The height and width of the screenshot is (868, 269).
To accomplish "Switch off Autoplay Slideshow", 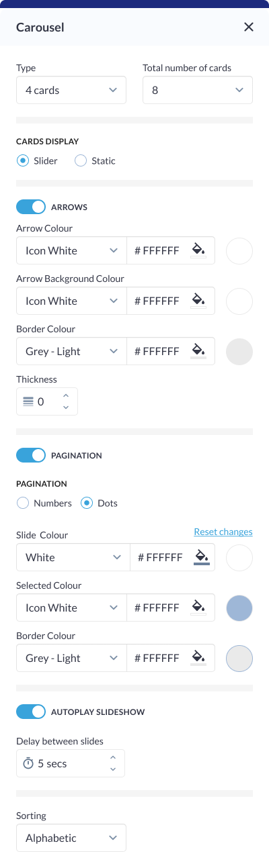I will [x=31, y=711].
